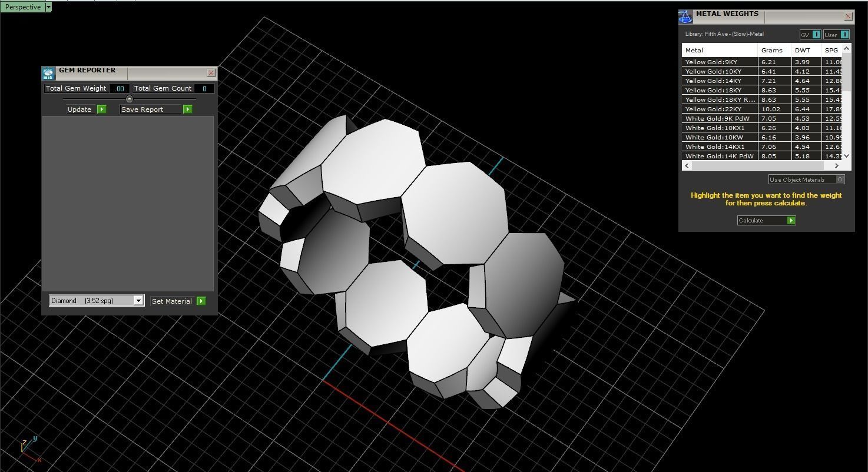Screen dimensions: 868x472
Task: Select the Yellow Gold:18KY row
Action: (763, 90)
